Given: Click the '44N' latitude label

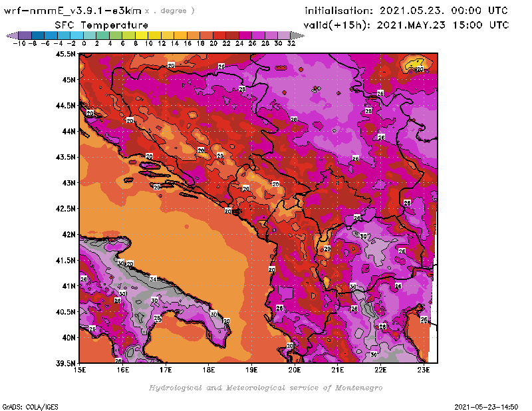Looking at the screenshot, I should (x=68, y=131).
